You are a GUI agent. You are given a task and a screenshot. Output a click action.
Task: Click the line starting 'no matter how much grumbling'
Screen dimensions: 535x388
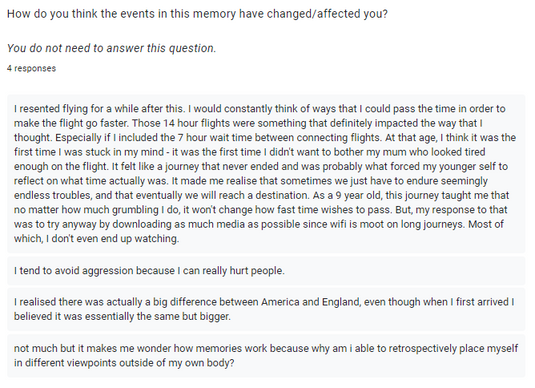click(260, 210)
